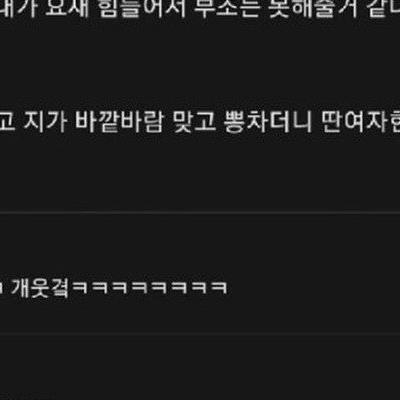The width and height of the screenshot is (400, 400).
Task: Click the word 힘들어서 in top line
Action: tap(142, 8)
